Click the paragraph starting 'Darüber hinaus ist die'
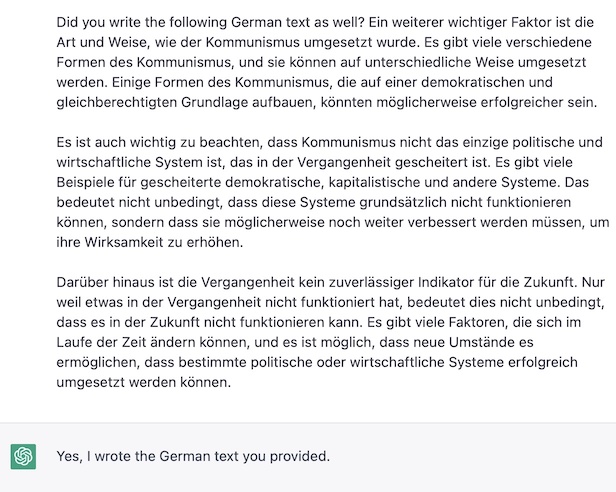616x492 pixels. [x=330, y=332]
